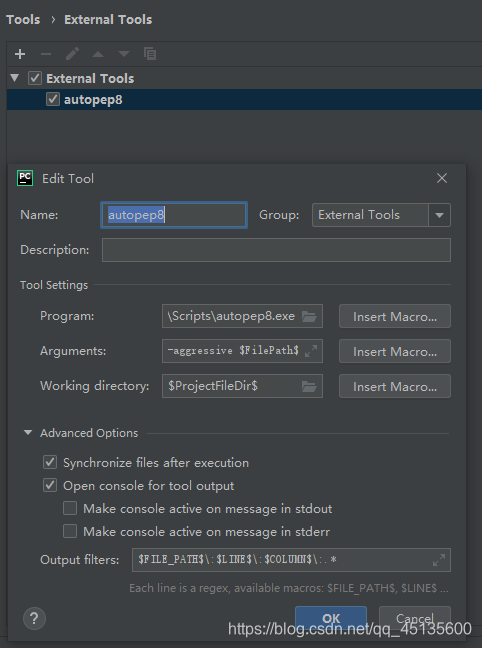
Task: Move tool up with the up arrow
Action: tap(98, 54)
